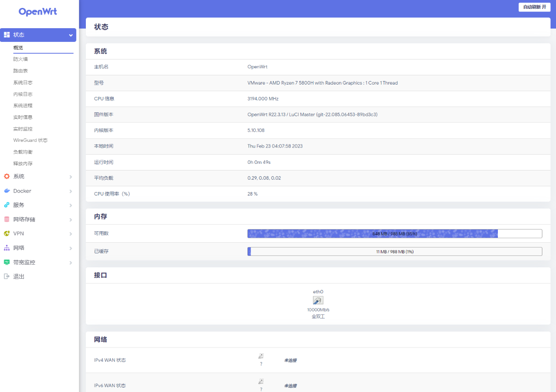
Task: Open the WireGuard 状态 page
Action: 30,140
